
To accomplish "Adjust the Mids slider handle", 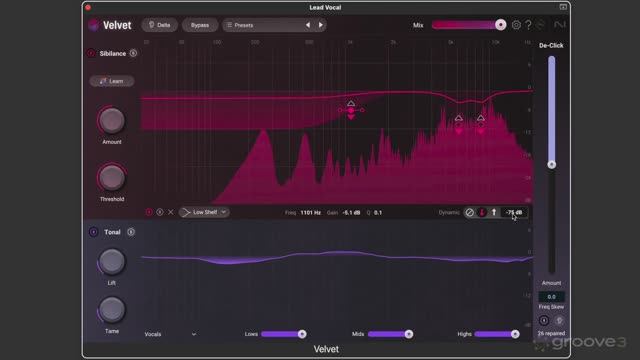I will (x=409, y=334).
